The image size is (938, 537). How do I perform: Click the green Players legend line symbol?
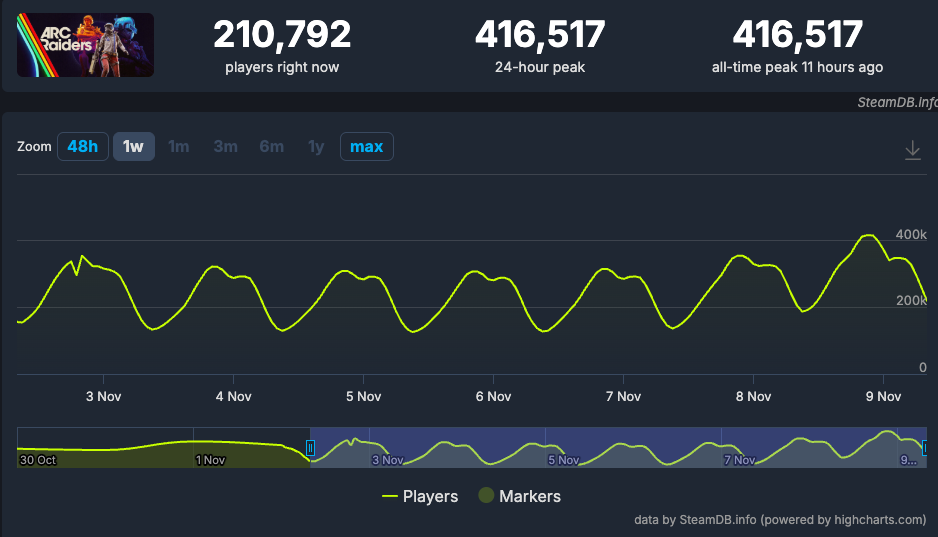390,497
